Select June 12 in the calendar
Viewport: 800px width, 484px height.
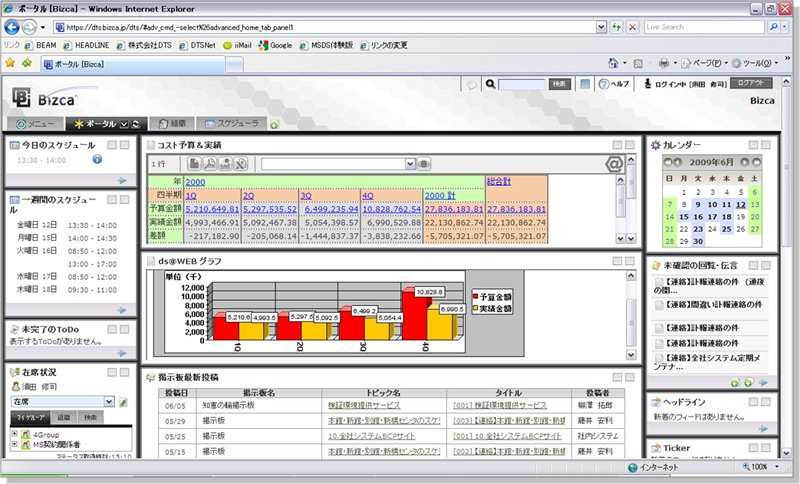pyautogui.click(x=740, y=205)
